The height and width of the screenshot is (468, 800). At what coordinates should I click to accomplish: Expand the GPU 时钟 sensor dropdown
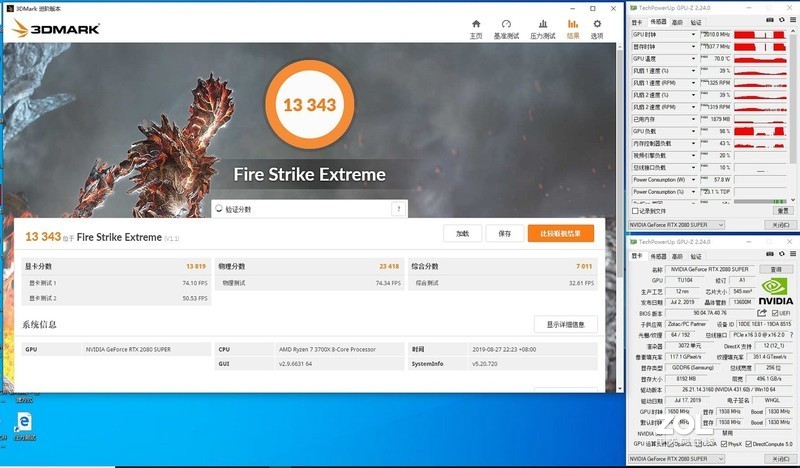point(692,35)
